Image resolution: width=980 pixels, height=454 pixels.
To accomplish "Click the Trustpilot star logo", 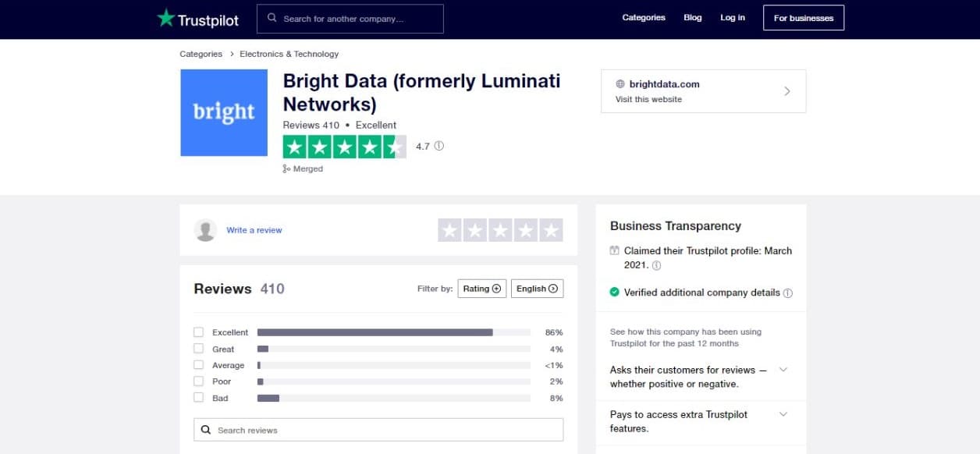I will pos(165,18).
